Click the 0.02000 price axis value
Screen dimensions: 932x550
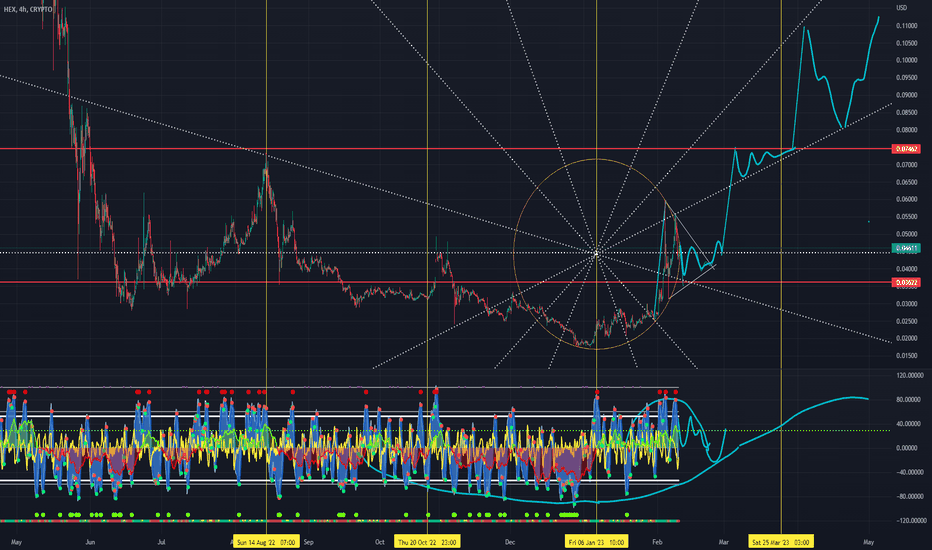(906, 339)
